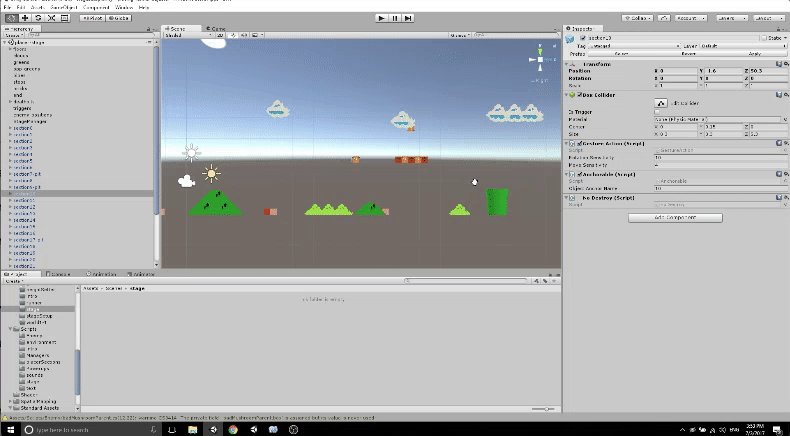
Task: Open the Layers dropdown
Action: (x=732, y=18)
